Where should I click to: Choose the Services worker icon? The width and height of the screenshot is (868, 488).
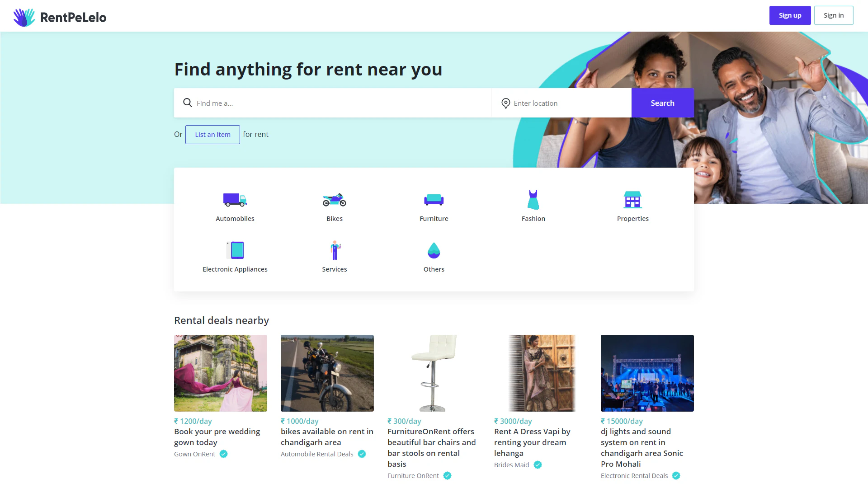[334, 250]
